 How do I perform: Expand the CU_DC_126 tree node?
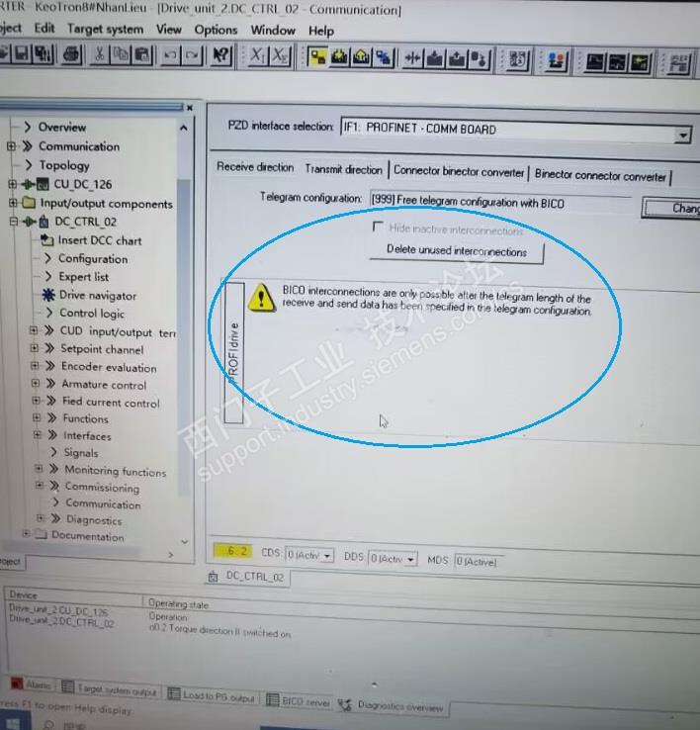[x=13, y=184]
